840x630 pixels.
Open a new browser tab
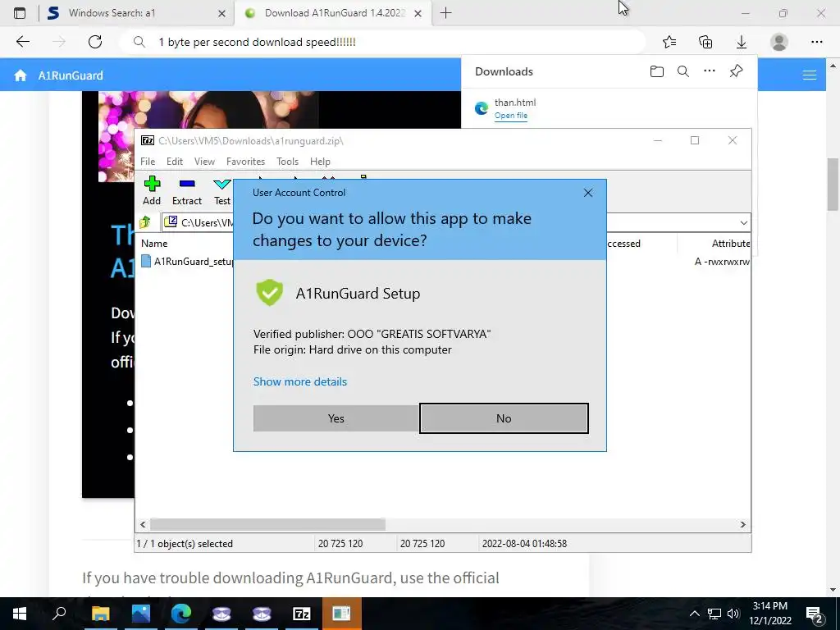445,13
